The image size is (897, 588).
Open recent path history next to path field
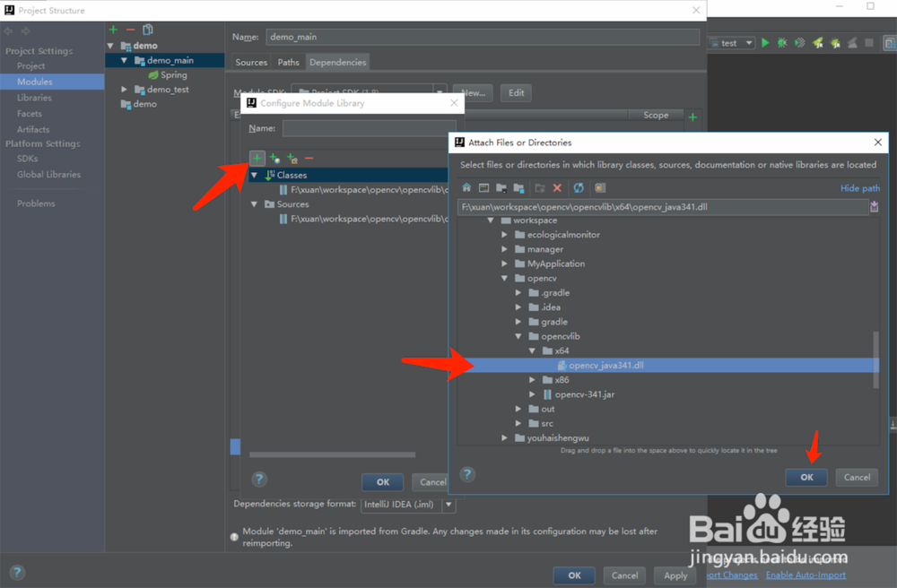pos(874,207)
